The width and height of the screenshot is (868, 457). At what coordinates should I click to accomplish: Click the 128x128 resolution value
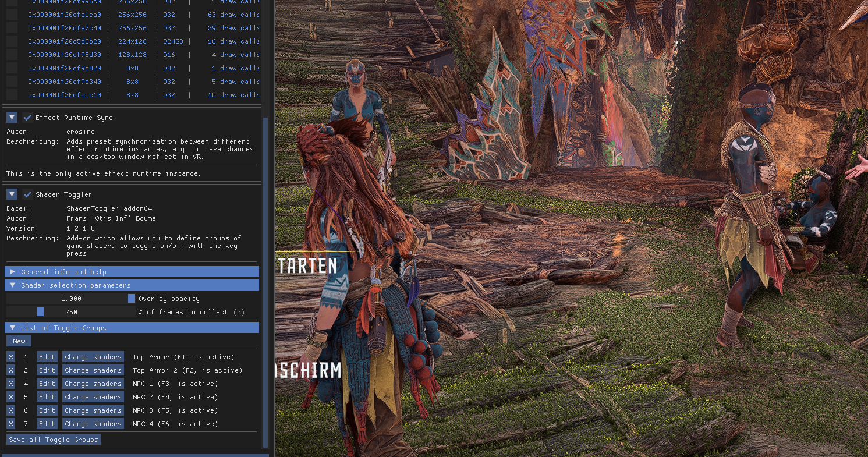pos(132,55)
